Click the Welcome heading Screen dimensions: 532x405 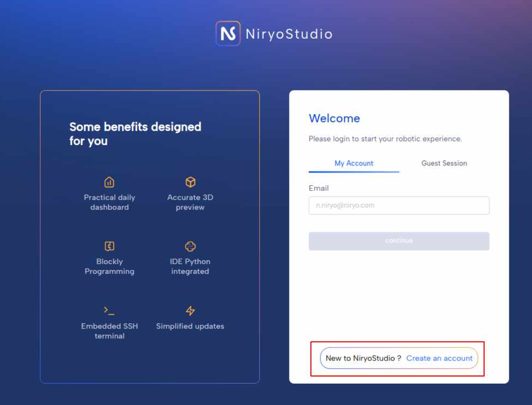pyautogui.click(x=334, y=119)
